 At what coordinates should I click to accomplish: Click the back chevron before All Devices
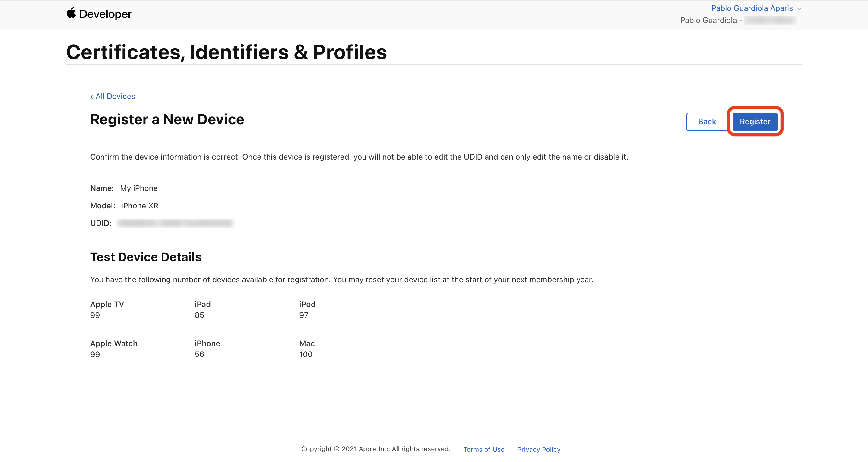tap(92, 97)
